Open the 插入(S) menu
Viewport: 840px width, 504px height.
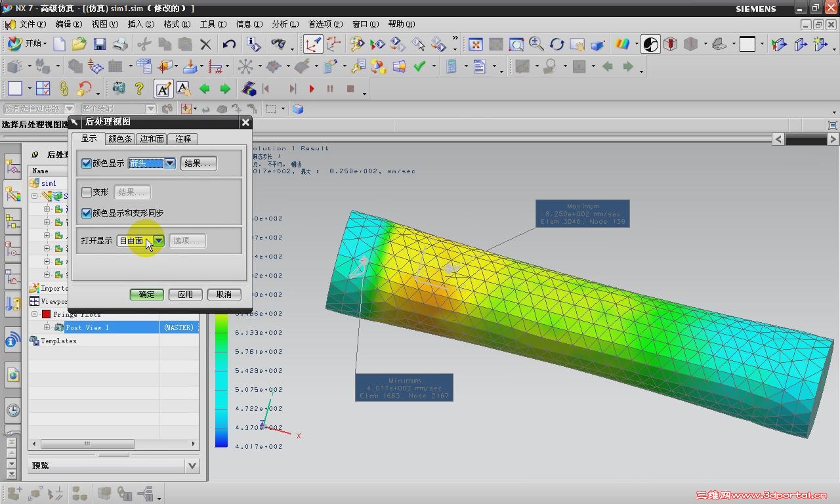pos(141,24)
